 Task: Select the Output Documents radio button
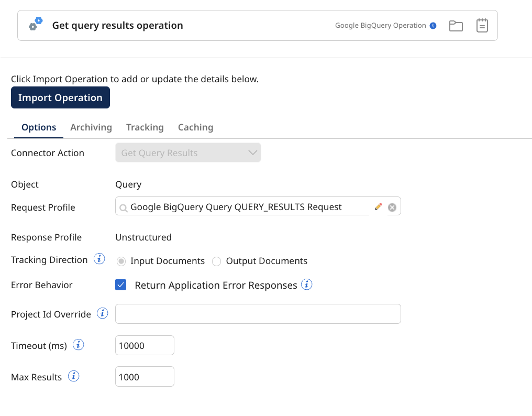coord(216,261)
